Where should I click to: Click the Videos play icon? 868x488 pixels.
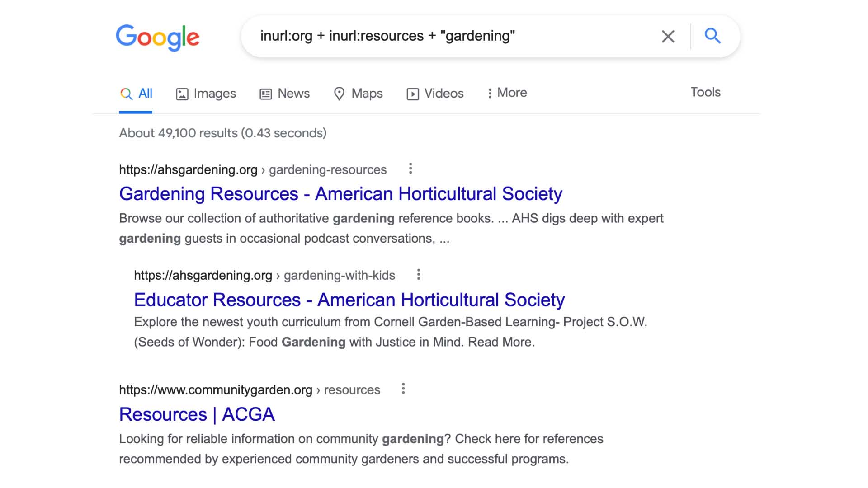tap(412, 94)
